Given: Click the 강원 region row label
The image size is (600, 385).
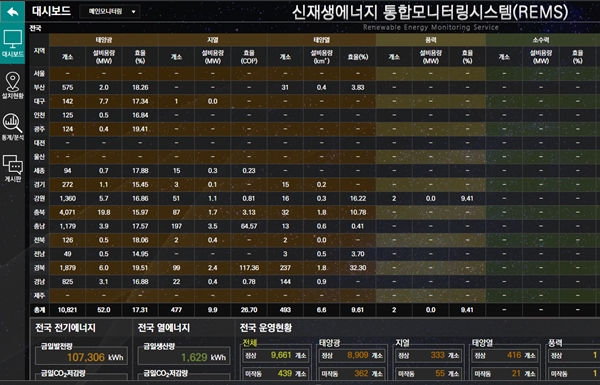Looking at the screenshot, I should (x=39, y=198).
